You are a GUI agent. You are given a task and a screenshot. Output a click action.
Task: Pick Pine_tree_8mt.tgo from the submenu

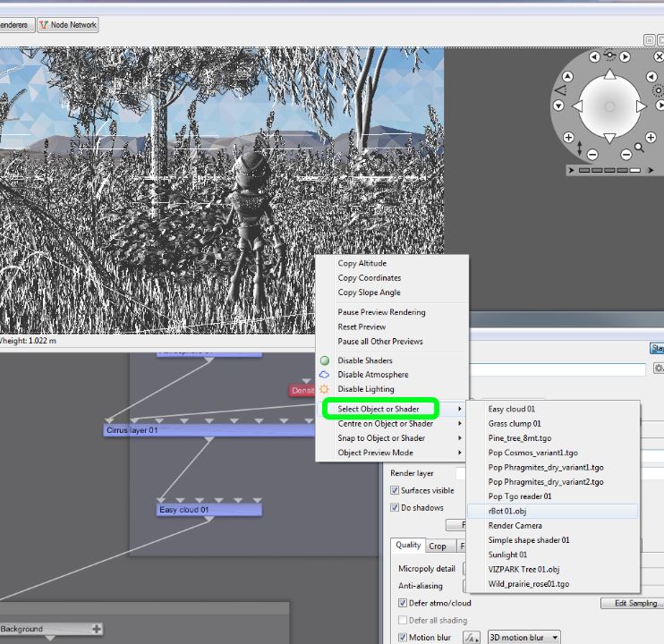(x=553, y=438)
